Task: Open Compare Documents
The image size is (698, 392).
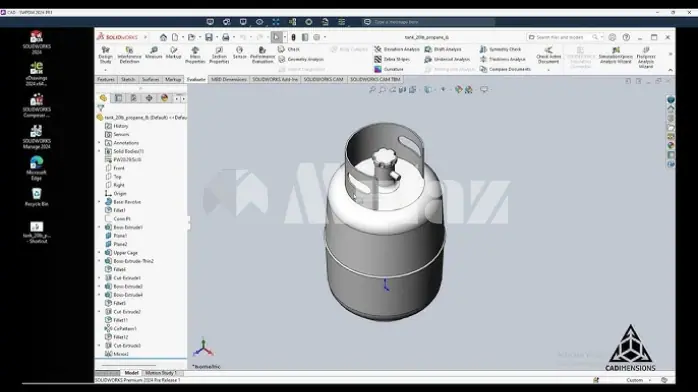Action: pos(505,69)
